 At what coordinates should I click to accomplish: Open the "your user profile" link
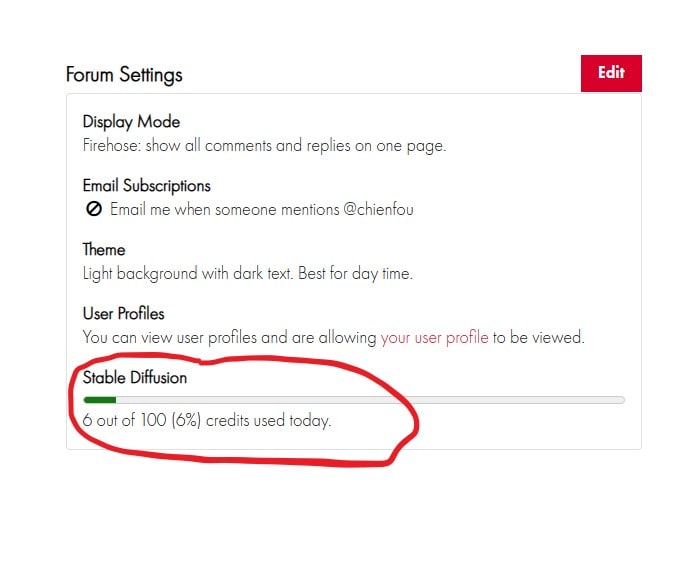pos(434,338)
